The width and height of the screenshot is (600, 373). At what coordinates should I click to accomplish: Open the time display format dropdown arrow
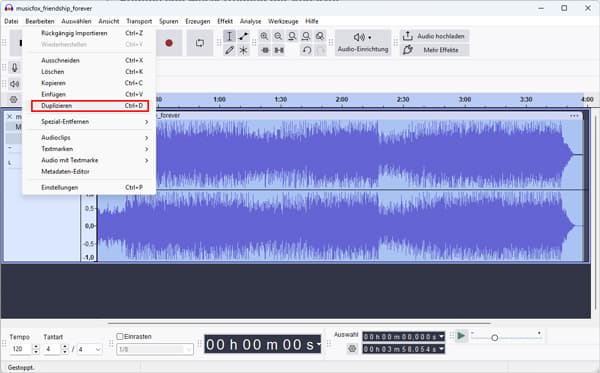pyautogui.click(x=318, y=345)
